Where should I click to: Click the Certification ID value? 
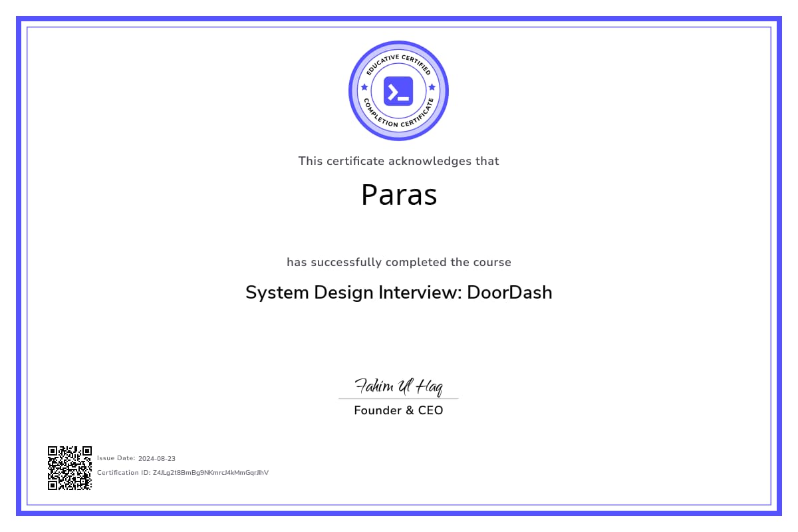pos(211,473)
